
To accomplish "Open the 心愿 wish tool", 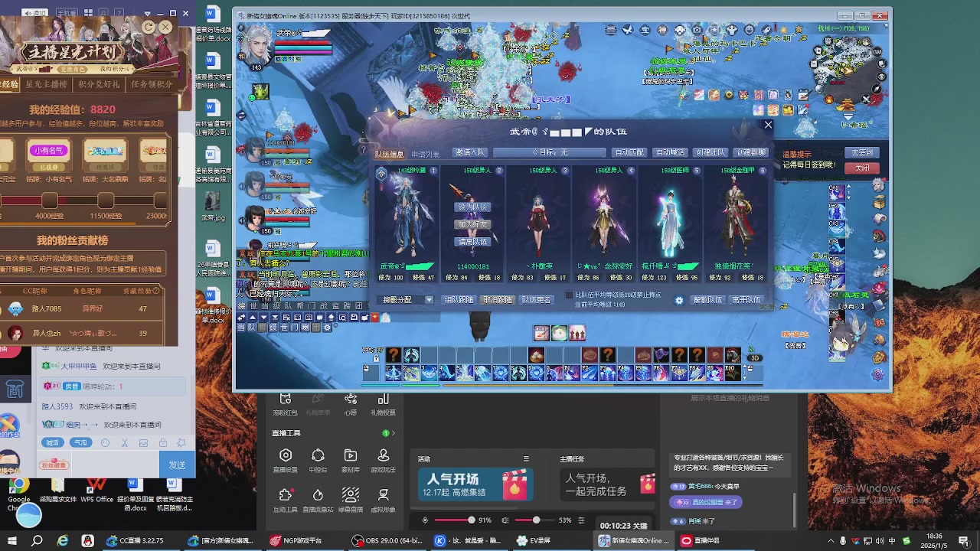I will point(351,404).
